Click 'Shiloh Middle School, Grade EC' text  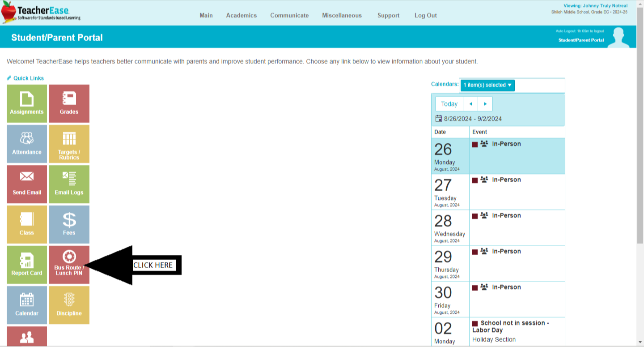[x=580, y=12]
